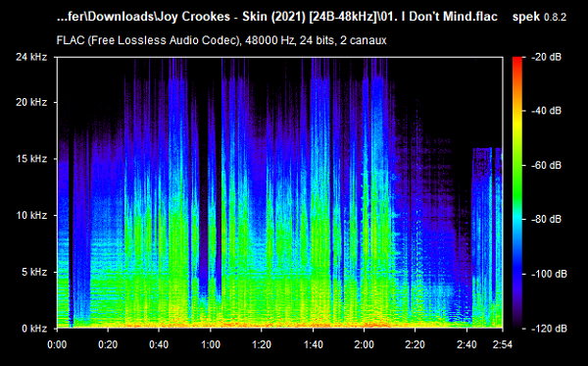
Task: Click the '-20 dB' legend label
Action: [547, 57]
